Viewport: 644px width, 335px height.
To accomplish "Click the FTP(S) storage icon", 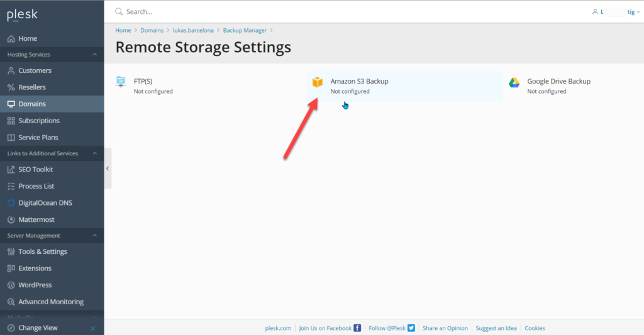I will tap(121, 82).
